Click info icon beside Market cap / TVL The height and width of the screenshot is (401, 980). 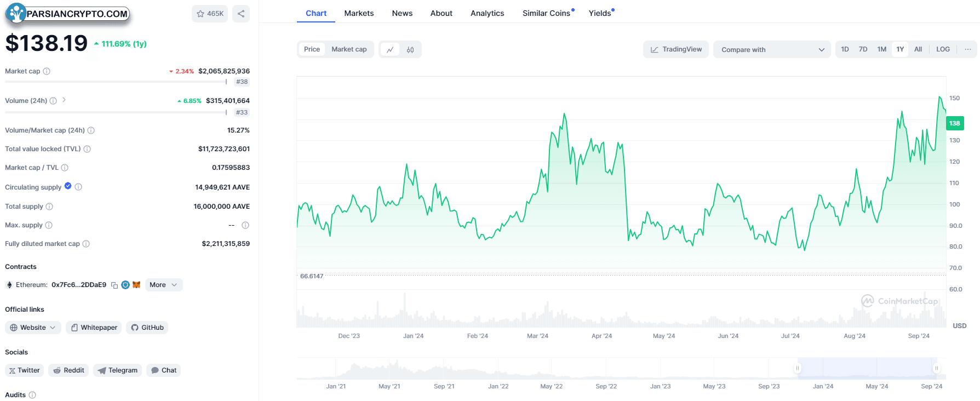(65, 168)
